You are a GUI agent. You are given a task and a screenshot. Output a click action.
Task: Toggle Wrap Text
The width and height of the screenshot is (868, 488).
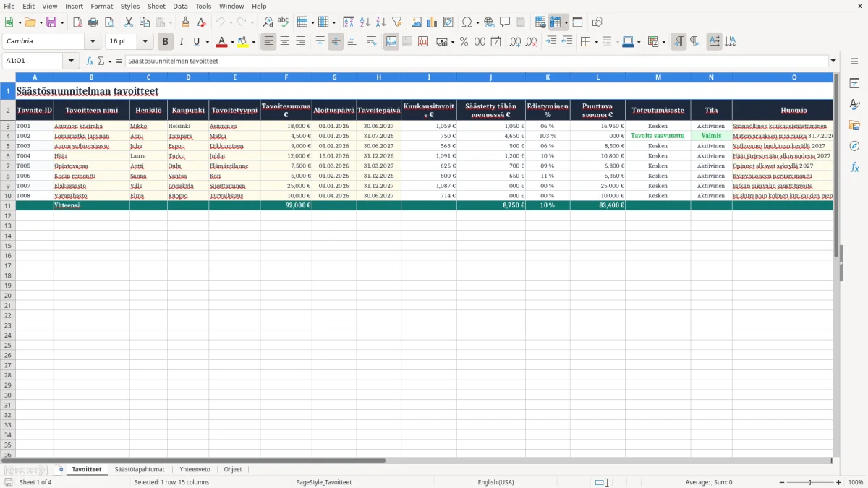(372, 42)
